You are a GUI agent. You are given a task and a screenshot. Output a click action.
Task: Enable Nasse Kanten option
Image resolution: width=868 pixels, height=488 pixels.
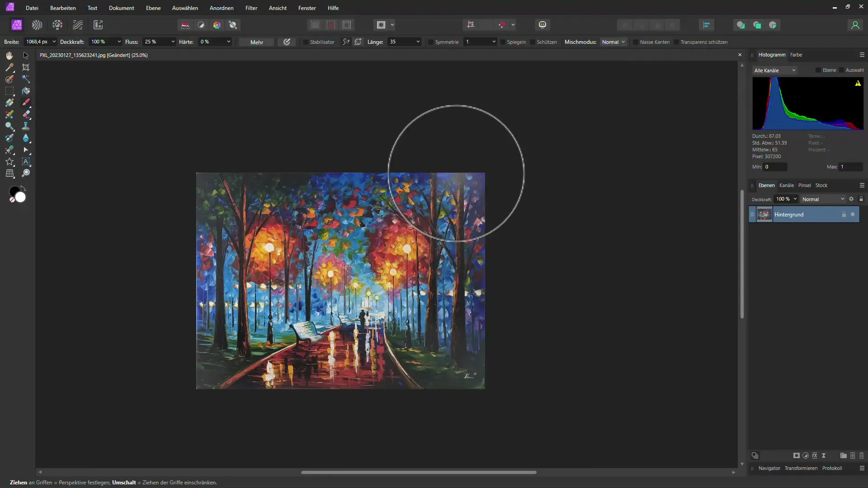pos(636,42)
